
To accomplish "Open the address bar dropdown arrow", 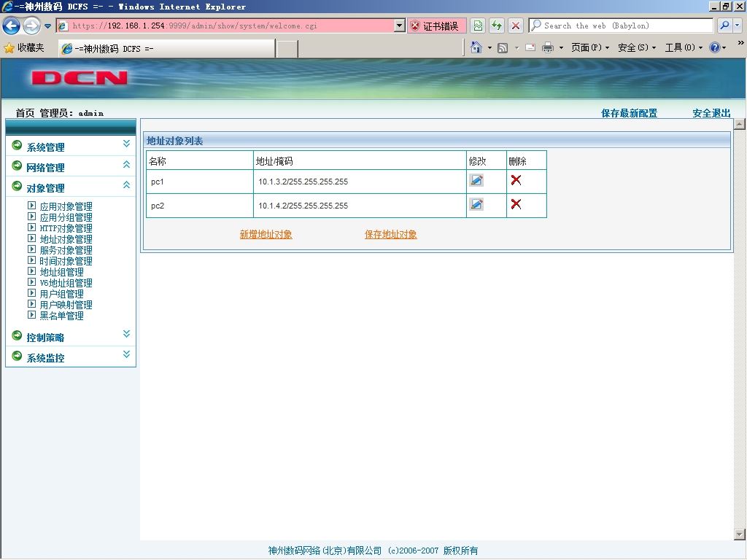I will 400,26.
